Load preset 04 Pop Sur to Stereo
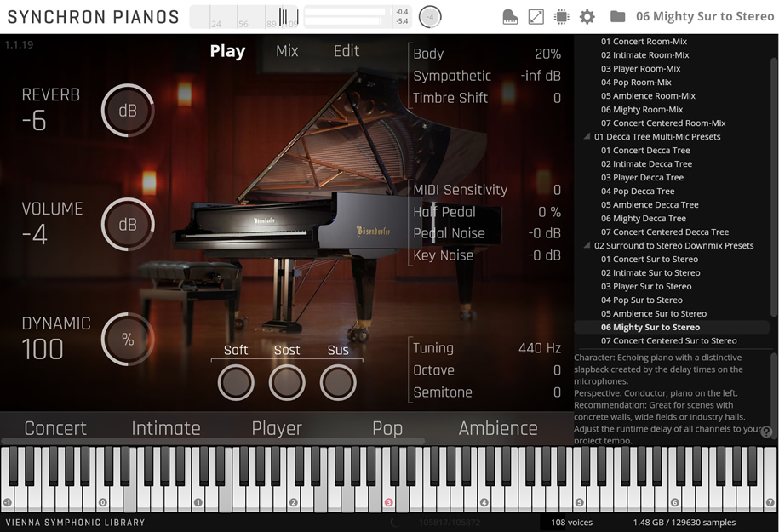779x532 pixels. pyautogui.click(x=642, y=300)
